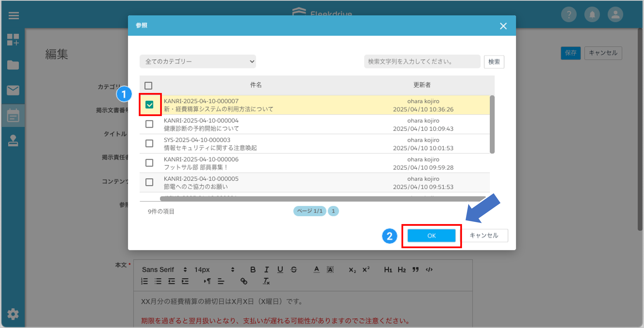Click the dialog キャンセル button

point(484,236)
